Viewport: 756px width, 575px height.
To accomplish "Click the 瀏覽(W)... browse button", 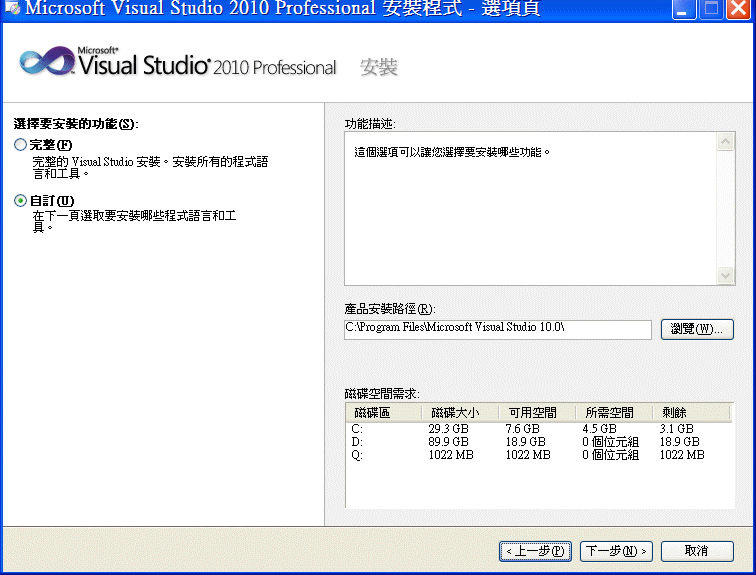I will 697,329.
